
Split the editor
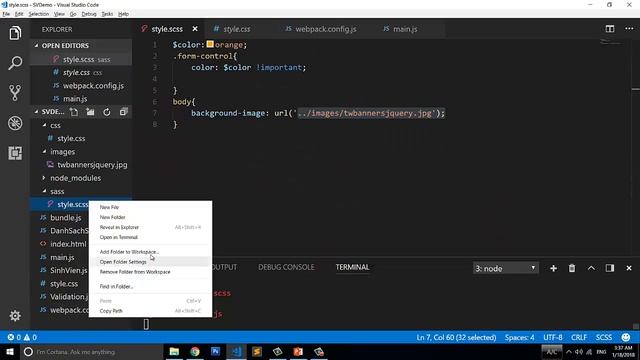point(610,29)
